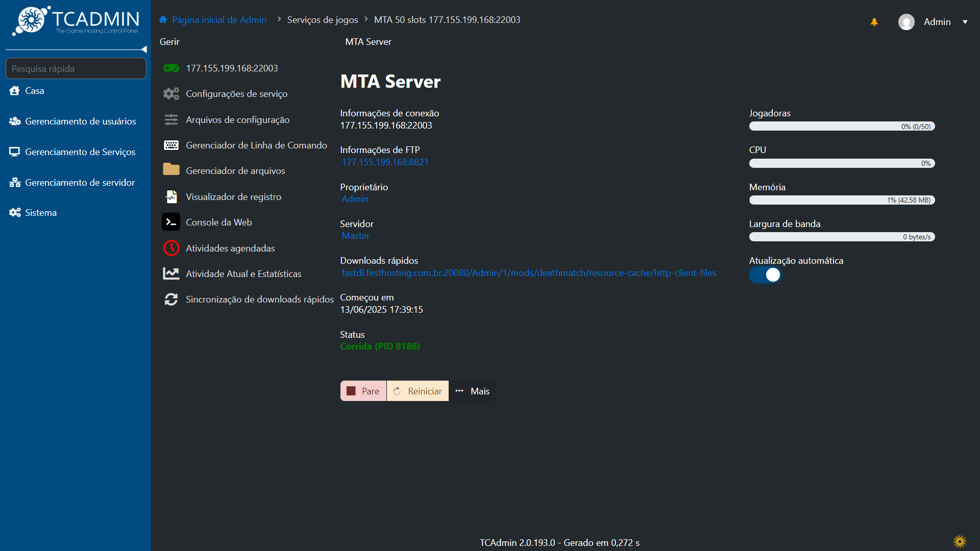Screen dimensions: 980x551
Task: Open the Master server link
Action: [355, 236]
